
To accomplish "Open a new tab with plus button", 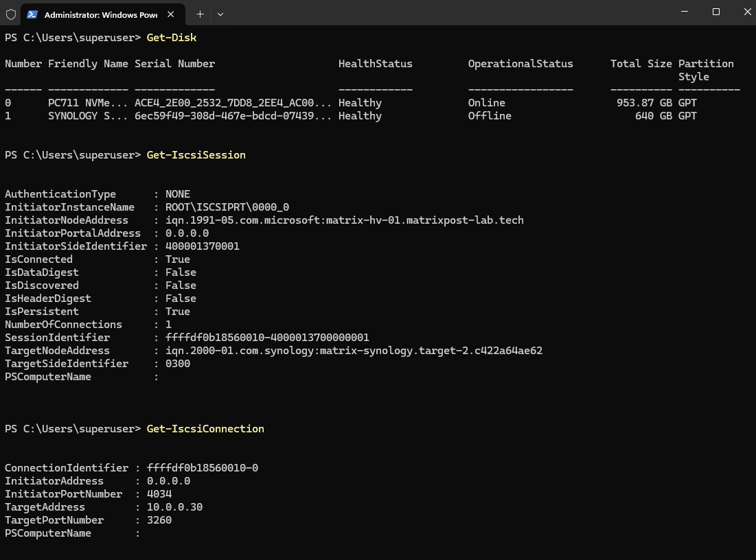I will tap(200, 14).
